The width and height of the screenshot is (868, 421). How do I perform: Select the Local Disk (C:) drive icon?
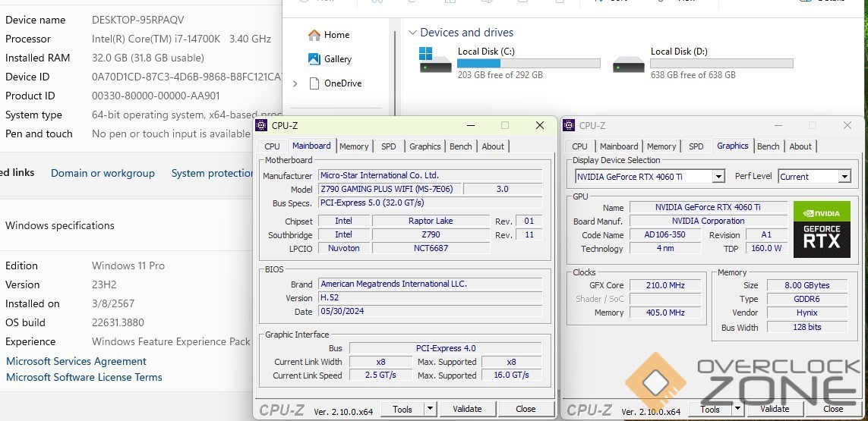coord(435,61)
